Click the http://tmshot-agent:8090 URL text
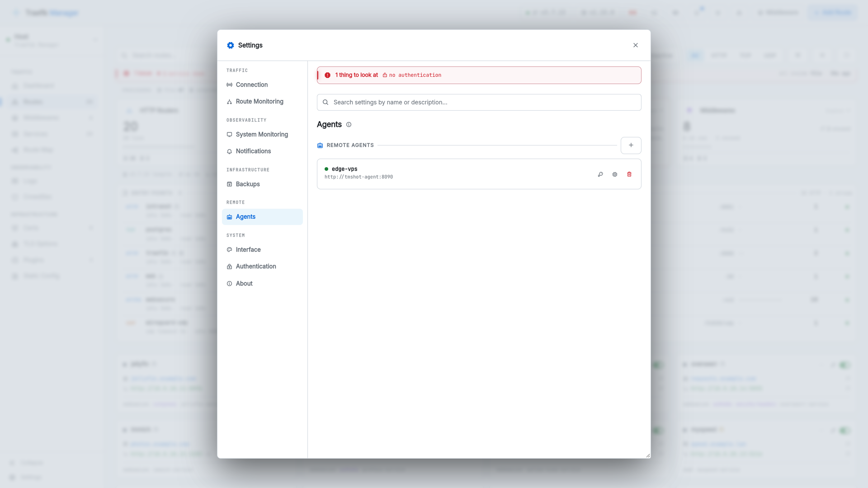Screen dimensions: 868x488 [x=359, y=177]
